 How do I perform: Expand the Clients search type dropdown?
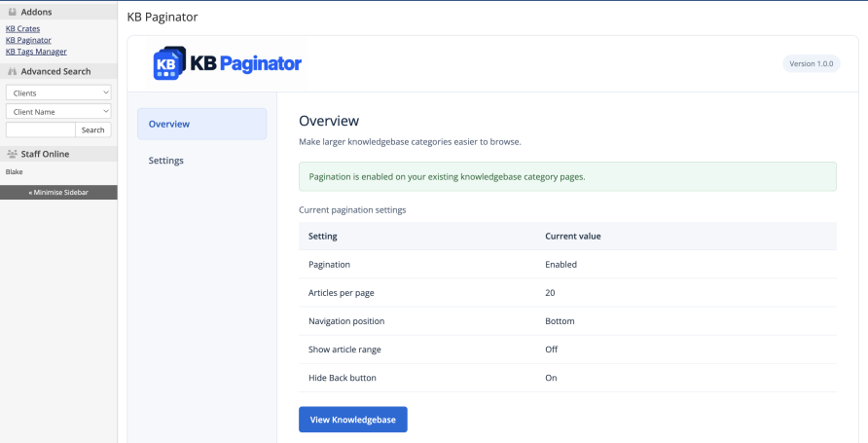(x=58, y=92)
